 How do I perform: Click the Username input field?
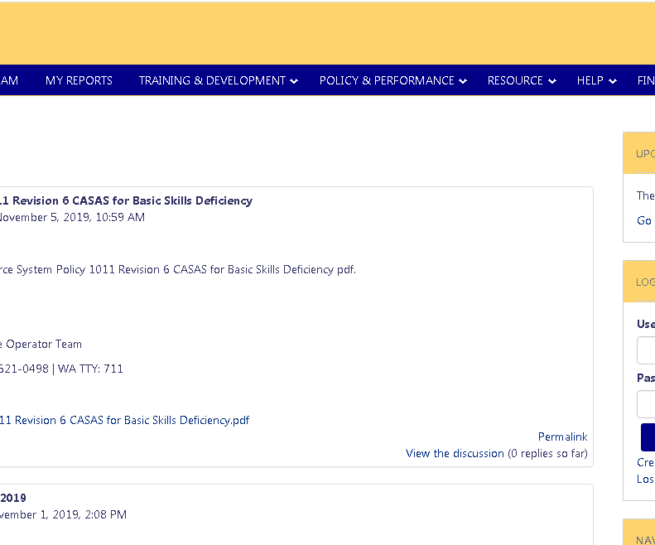tap(646, 349)
